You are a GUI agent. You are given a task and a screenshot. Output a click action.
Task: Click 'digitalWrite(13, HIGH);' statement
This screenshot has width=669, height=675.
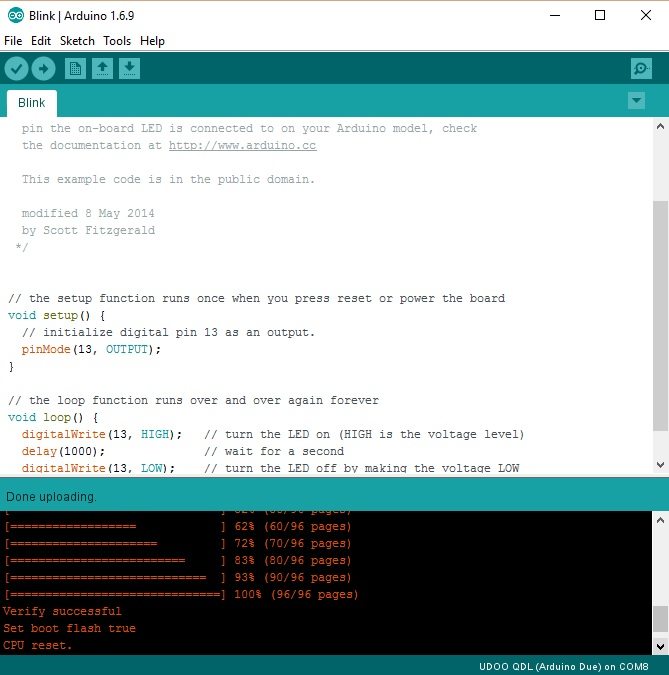[x=102, y=434]
